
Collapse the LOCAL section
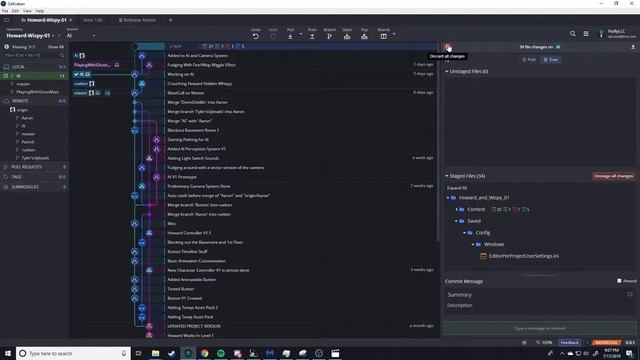click(x=34, y=67)
